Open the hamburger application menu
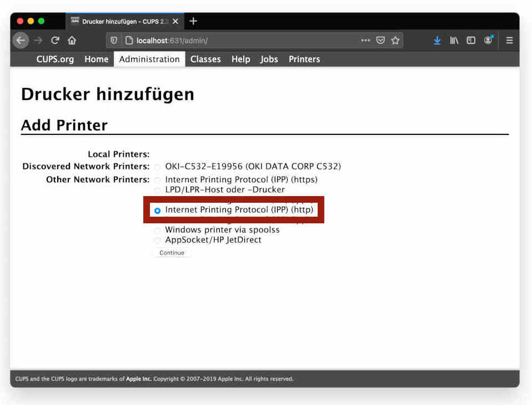 (509, 40)
